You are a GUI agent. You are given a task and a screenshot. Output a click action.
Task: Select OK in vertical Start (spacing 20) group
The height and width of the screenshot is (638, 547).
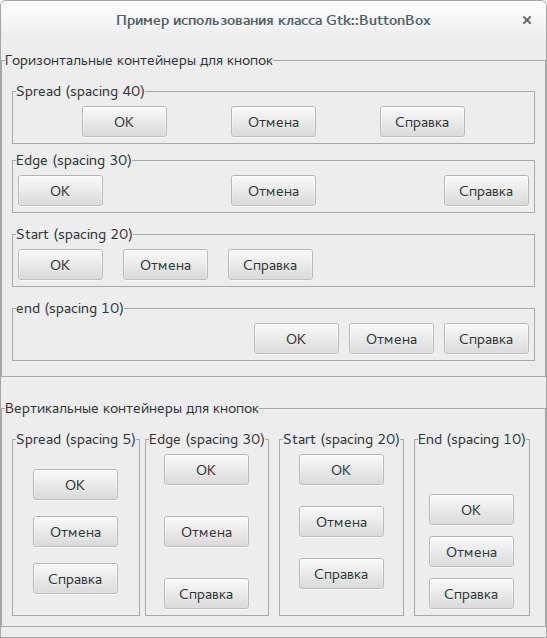pos(341,470)
